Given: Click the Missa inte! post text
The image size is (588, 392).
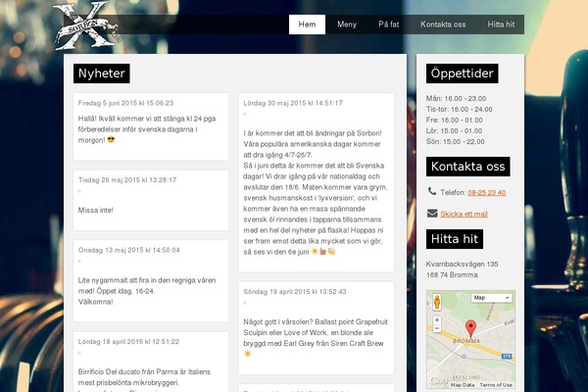Looking at the screenshot, I should tap(96, 210).
